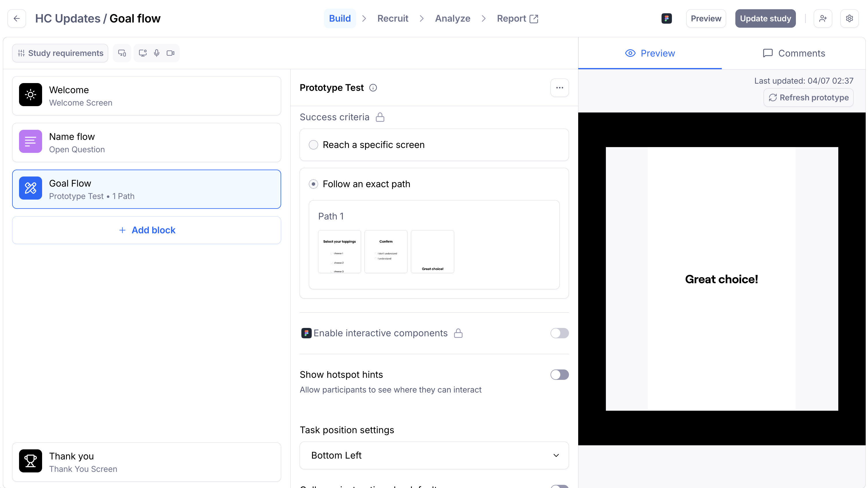The height and width of the screenshot is (488, 868).
Task: Open the Figma file icon in header
Action: (x=666, y=18)
